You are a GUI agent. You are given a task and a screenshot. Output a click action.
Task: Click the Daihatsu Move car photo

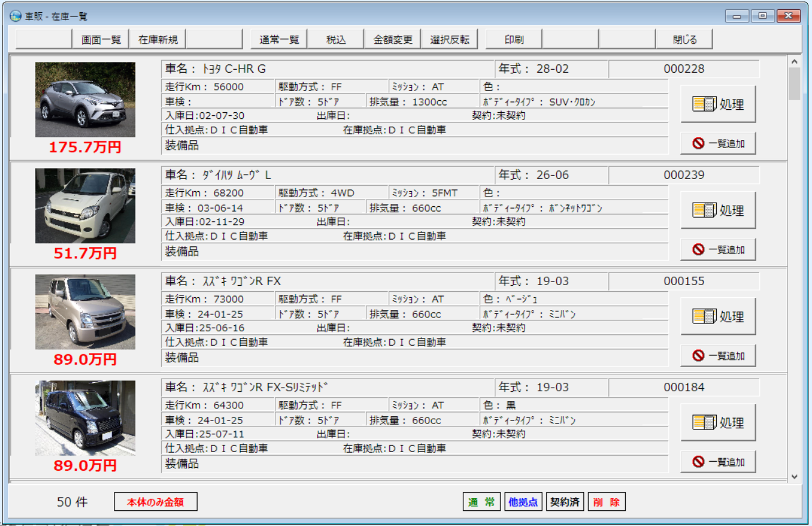click(x=85, y=206)
